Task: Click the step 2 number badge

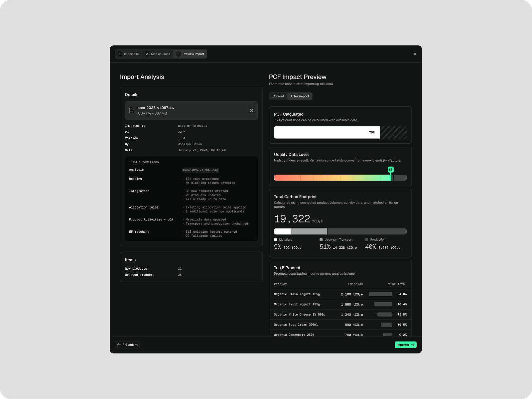Action: coord(147,54)
